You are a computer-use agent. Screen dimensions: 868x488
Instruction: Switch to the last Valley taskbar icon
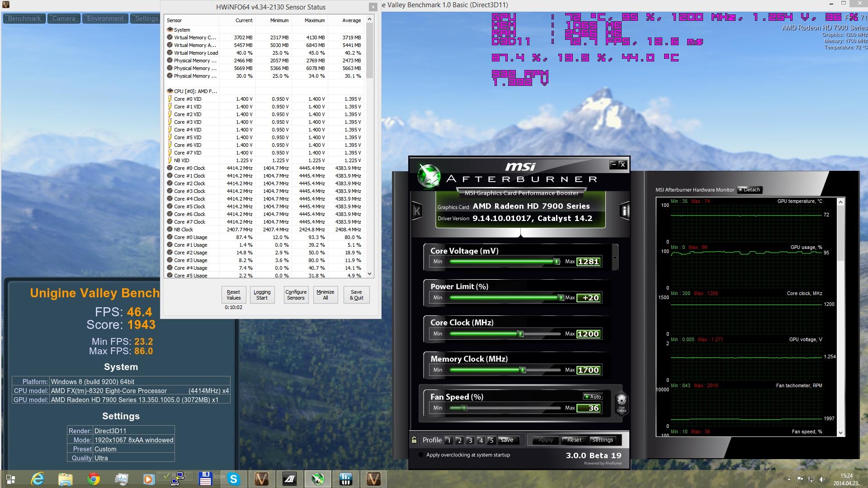pos(374,479)
